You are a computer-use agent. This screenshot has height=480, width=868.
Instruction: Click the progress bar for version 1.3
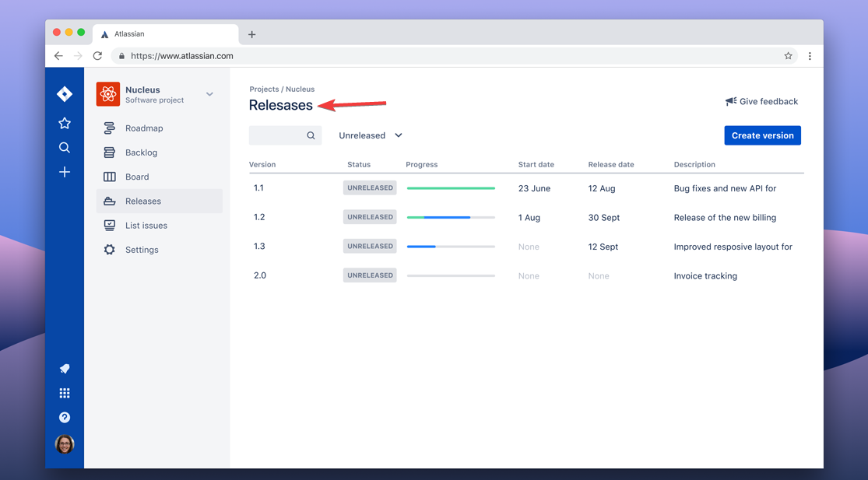coord(451,246)
